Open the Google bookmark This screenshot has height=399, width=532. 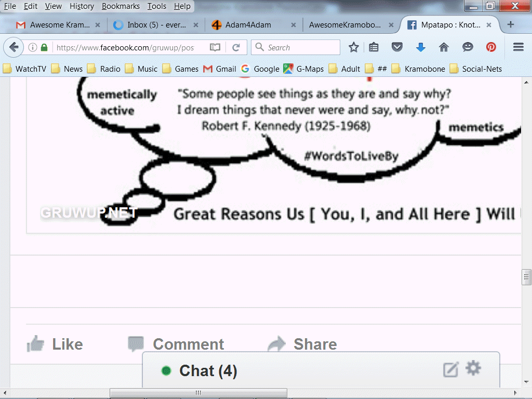pyautogui.click(x=260, y=69)
